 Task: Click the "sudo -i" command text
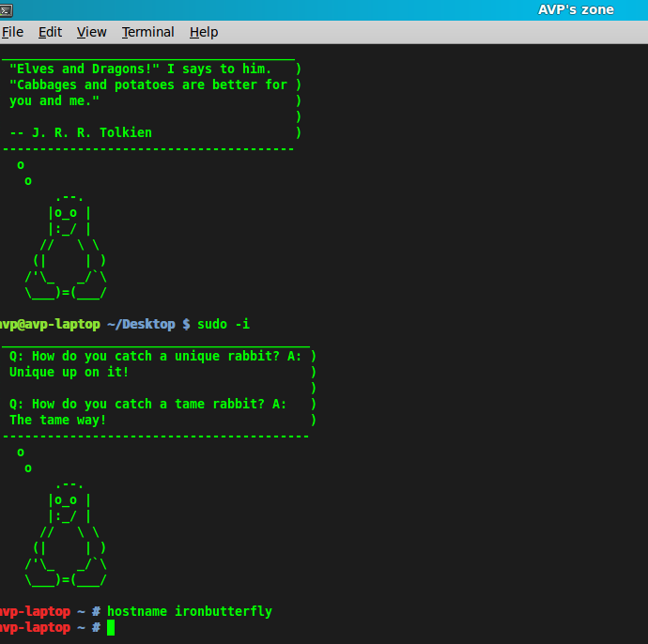point(224,324)
